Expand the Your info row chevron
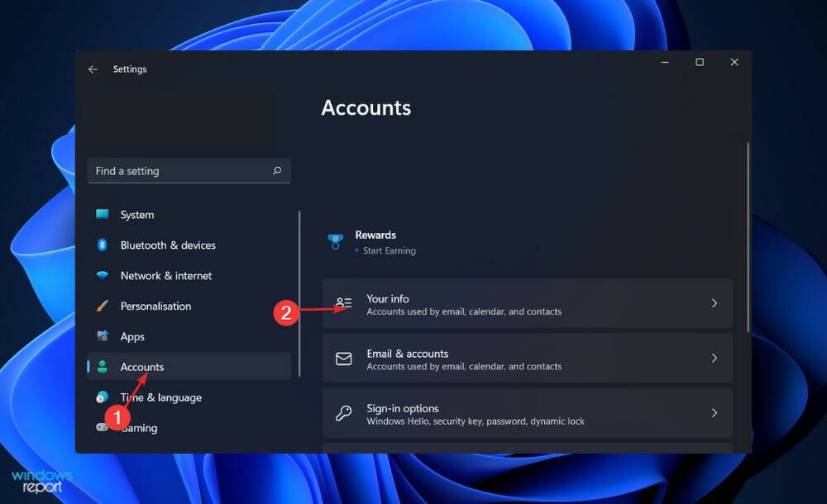The image size is (827, 504). [715, 304]
